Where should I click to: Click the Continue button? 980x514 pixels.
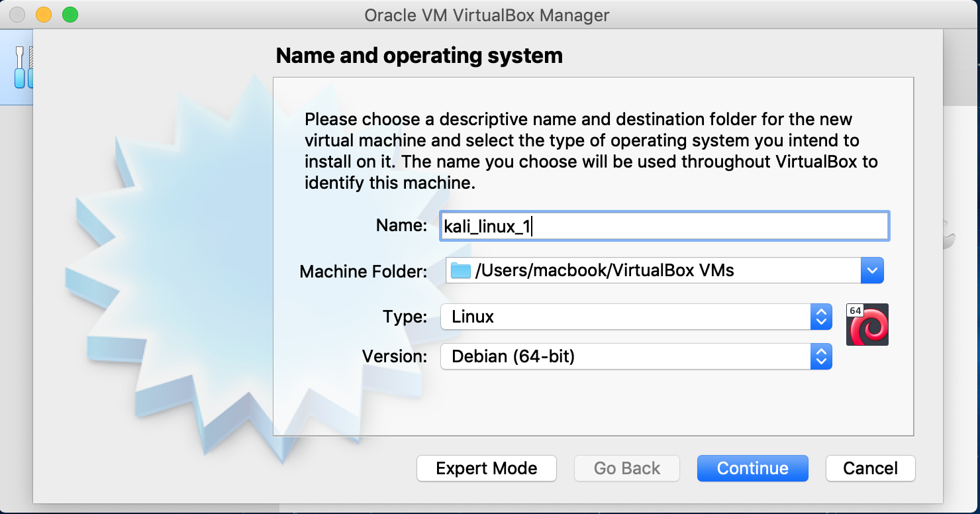753,468
